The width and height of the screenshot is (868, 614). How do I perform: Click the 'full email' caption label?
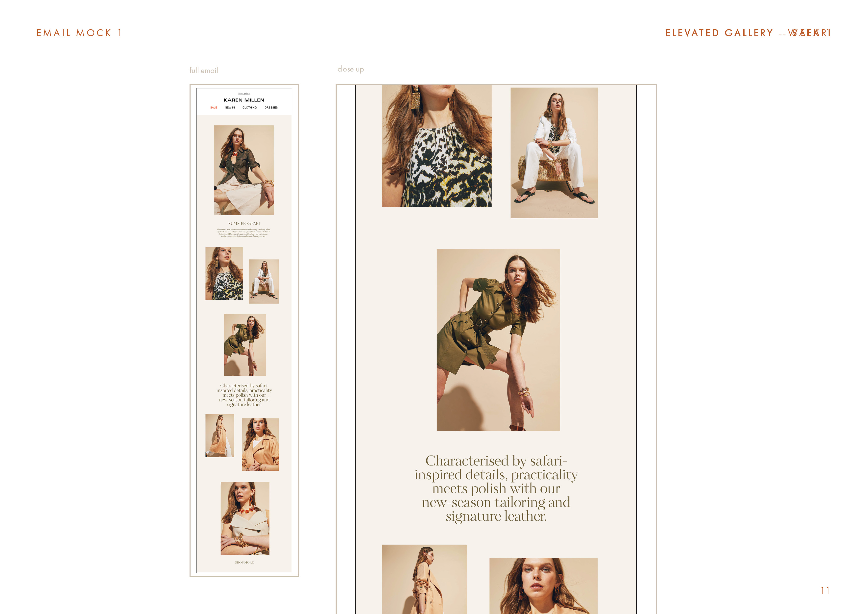(x=204, y=70)
